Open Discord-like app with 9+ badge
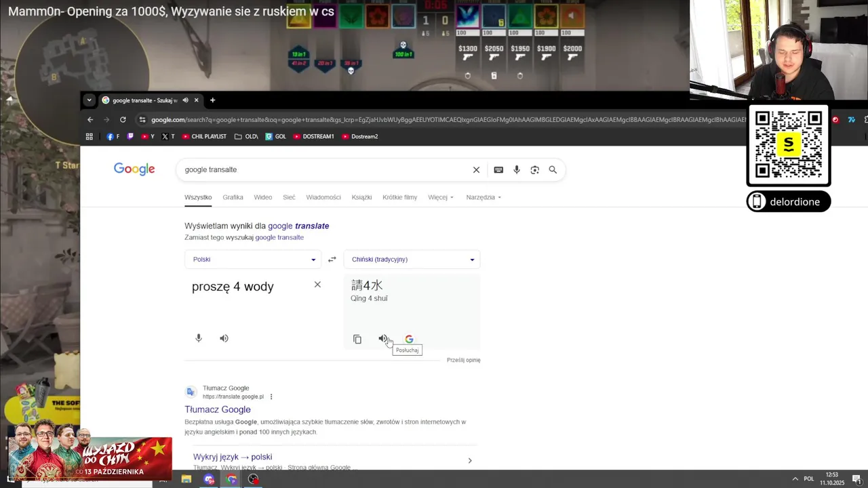 pyautogui.click(x=209, y=479)
